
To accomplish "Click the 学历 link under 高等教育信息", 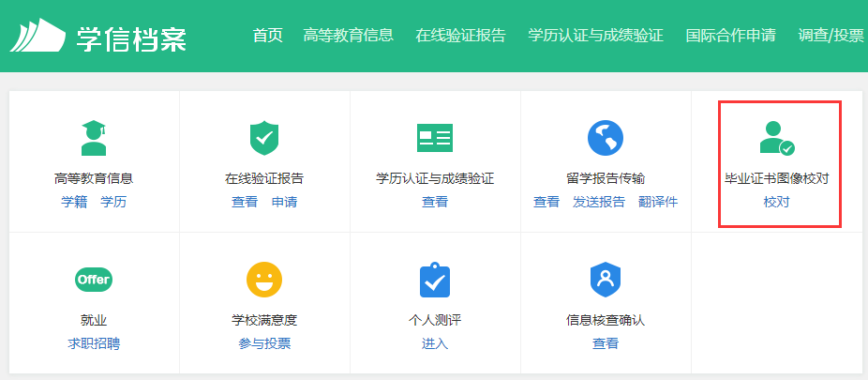I will 113,202.
